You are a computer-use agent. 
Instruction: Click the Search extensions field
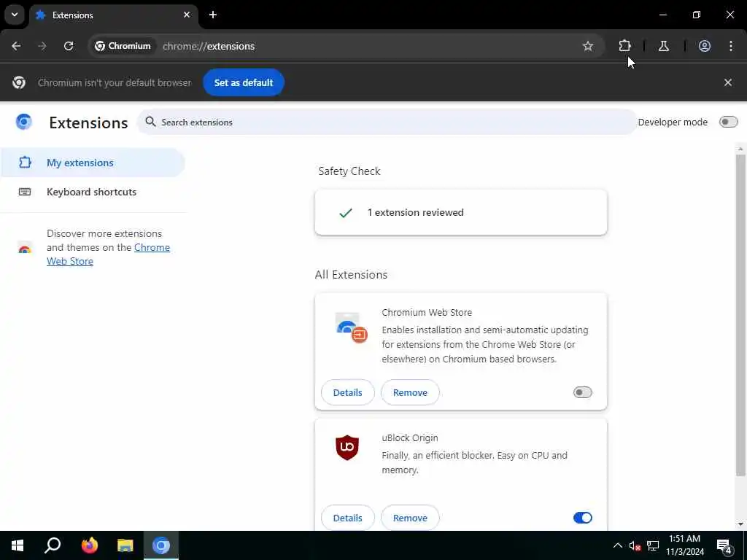pyautogui.click(x=387, y=122)
